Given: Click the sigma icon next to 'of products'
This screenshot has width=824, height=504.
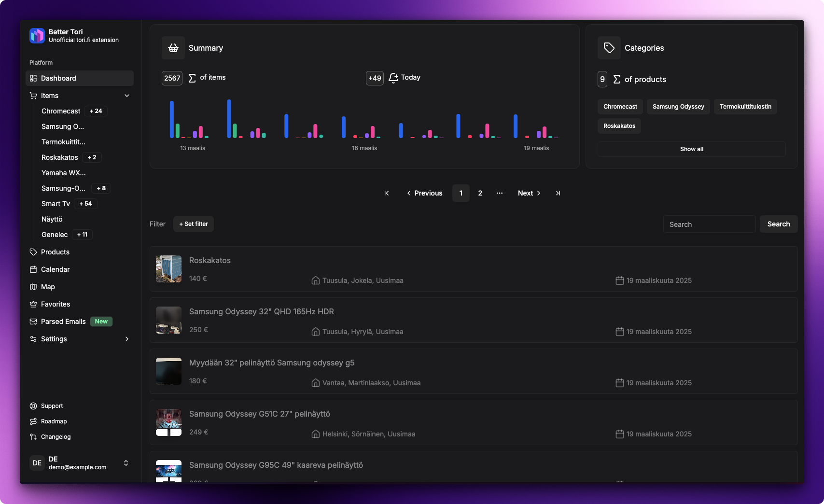Looking at the screenshot, I should (x=617, y=79).
